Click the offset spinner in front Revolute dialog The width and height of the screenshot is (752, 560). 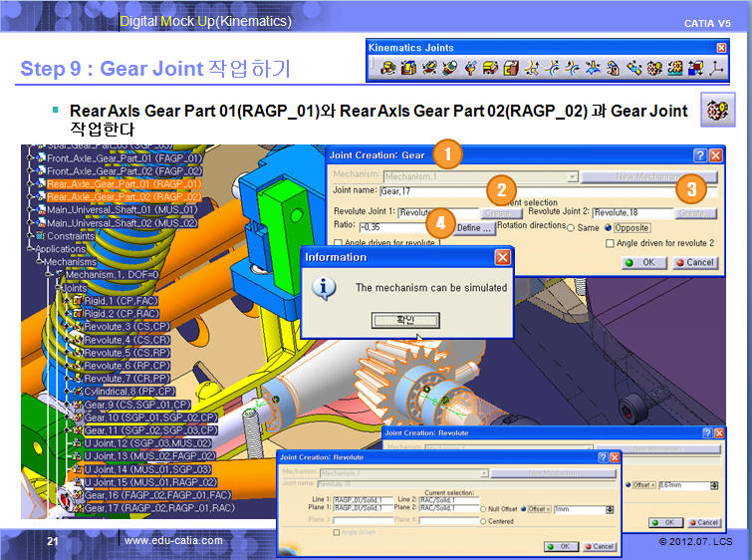click(x=607, y=509)
